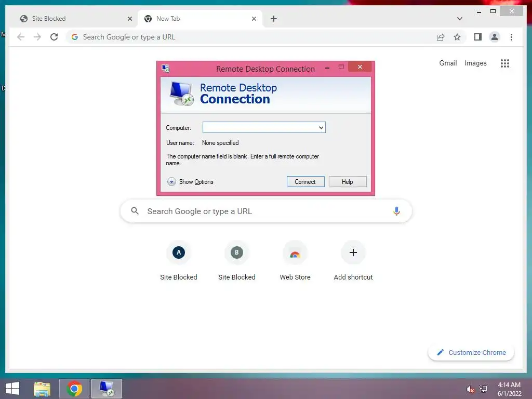Screen dimensions: 532x399
Task: Close the New Tab tab
Action: point(254,19)
